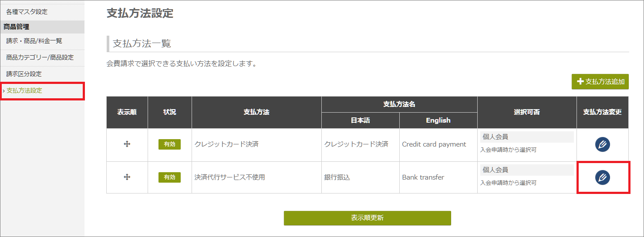The height and width of the screenshot is (237, 644).
Task: Click the 表示順 column header
Action: tap(127, 112)
